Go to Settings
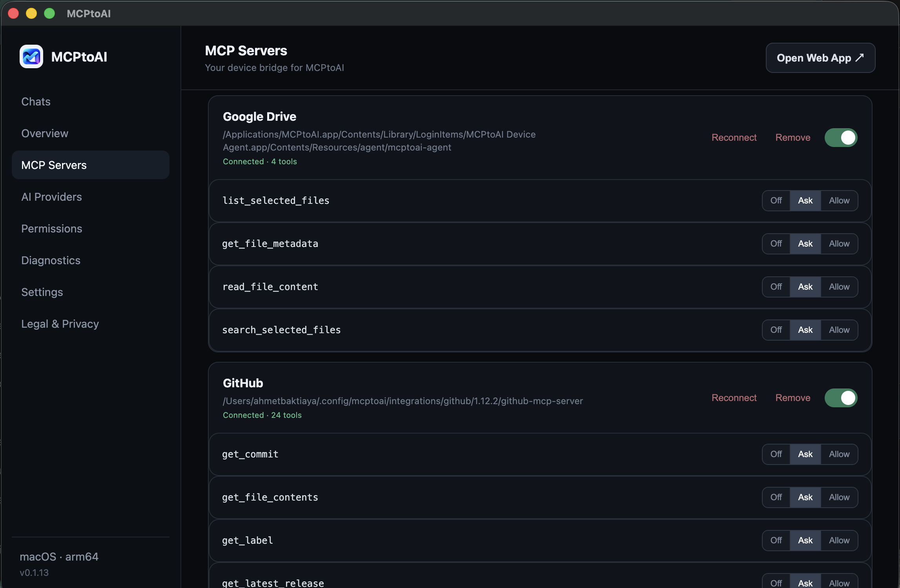This screenshot has width=900, height=588. (x=91, y=292)
